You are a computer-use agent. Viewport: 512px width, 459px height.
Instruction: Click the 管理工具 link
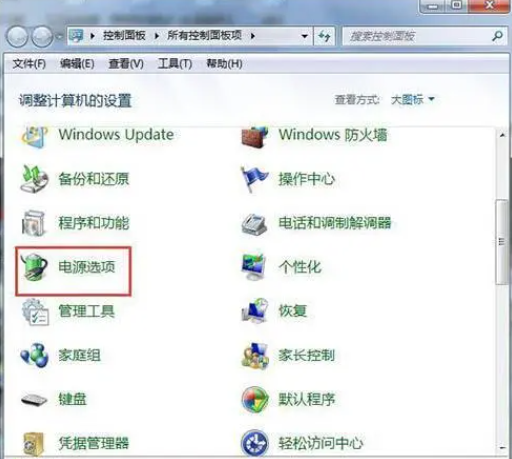point(87,311)
